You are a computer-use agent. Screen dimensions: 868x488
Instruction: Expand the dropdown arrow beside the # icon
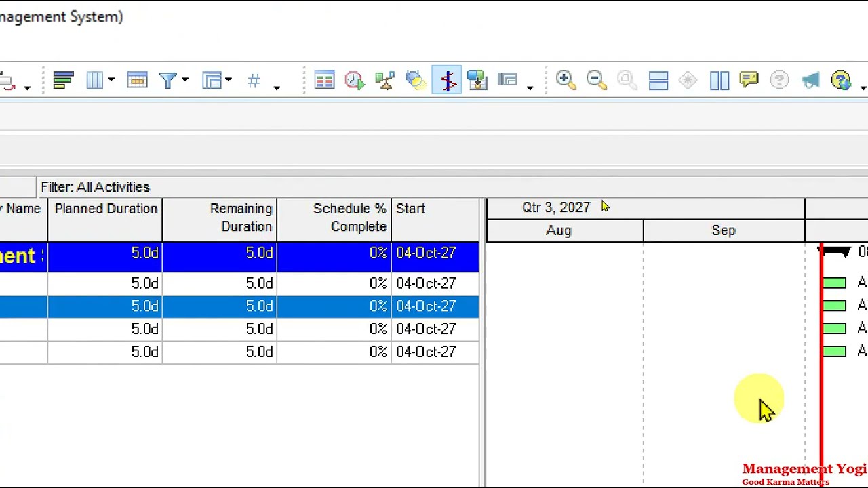point(277,87)
